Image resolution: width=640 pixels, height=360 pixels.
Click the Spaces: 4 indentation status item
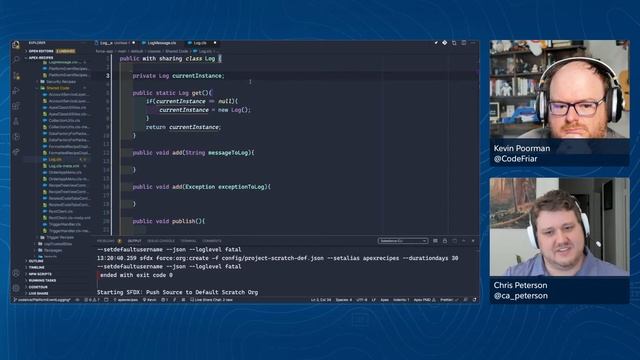[343, 300]
